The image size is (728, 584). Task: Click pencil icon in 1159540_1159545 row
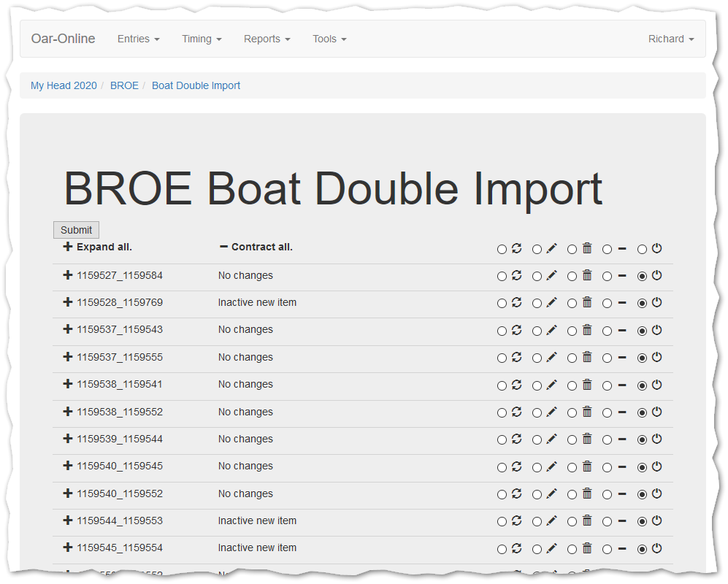(551, 466)
